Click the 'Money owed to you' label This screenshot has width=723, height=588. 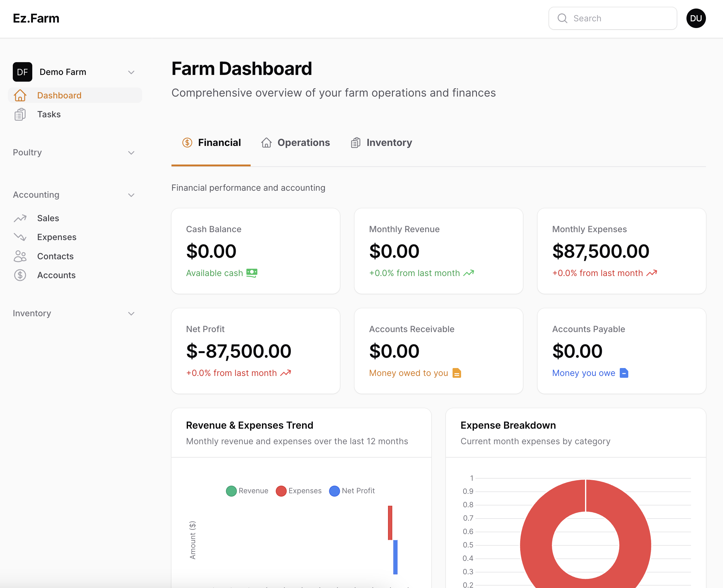(408, 373)
